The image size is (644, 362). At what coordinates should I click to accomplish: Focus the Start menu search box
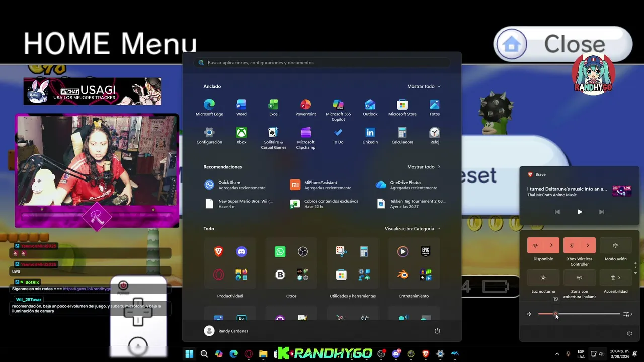[322, 63]
